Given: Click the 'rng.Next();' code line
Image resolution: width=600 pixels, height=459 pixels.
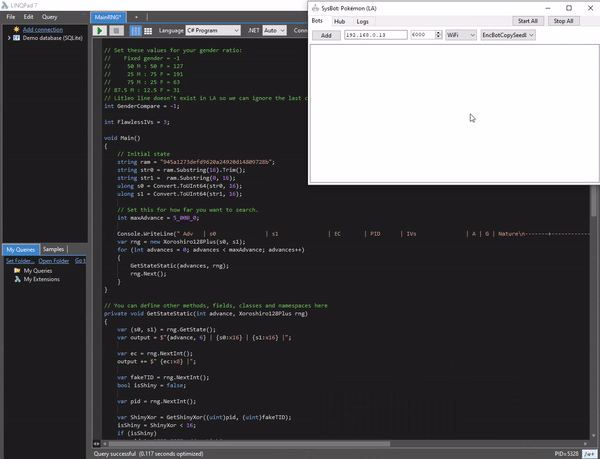Looking at the screenshot, I should 148,273.
